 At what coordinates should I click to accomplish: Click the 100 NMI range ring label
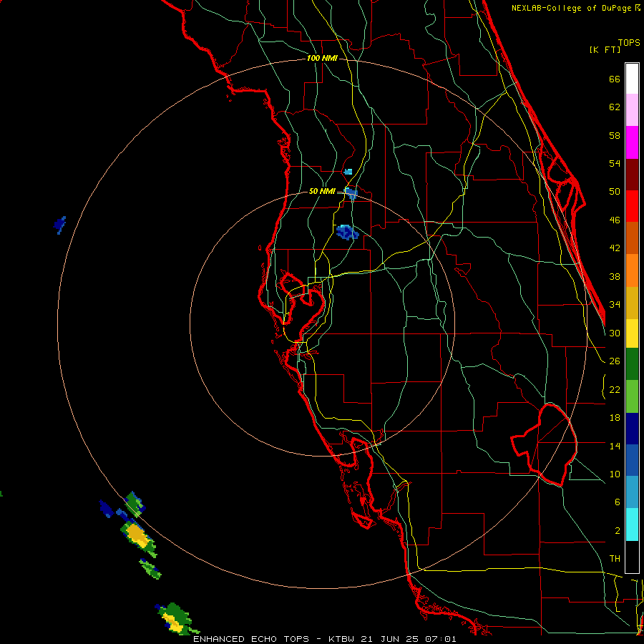pyautogui.click(x=322, y=59)
